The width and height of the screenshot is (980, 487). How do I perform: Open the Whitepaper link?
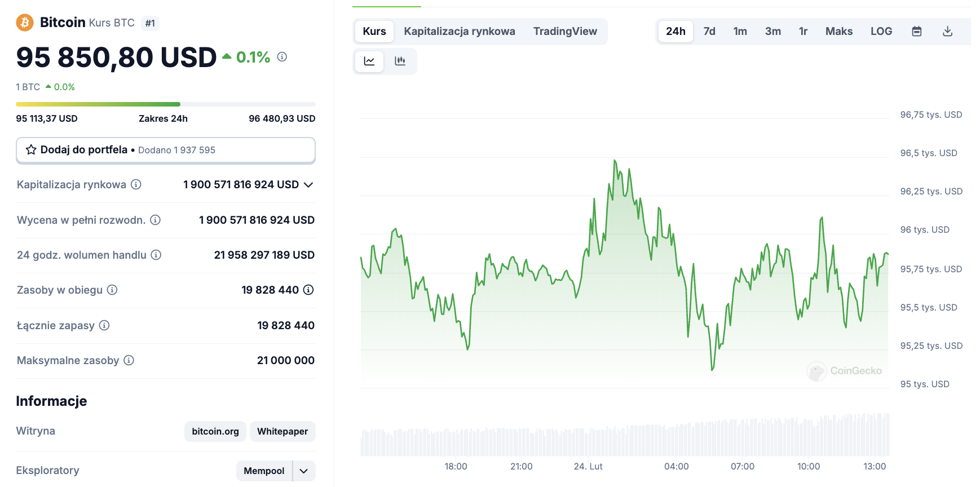pyautogui.click(x=282, y=431)
